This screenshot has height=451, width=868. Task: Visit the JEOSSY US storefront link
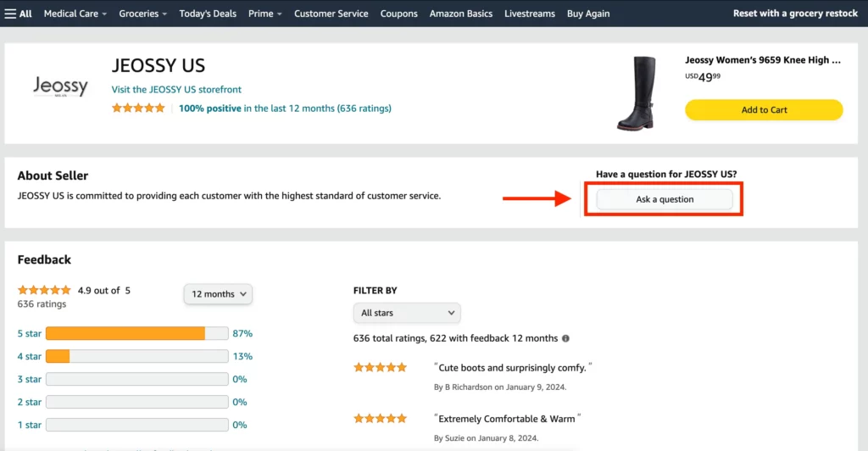click(x=176, y=89)
